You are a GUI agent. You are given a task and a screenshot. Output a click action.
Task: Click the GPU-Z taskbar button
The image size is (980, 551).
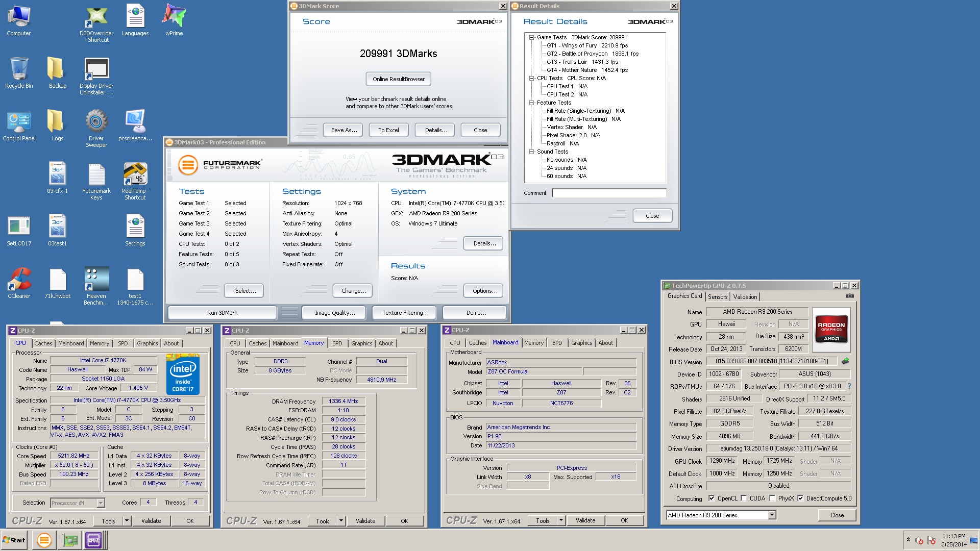point(69,540)
